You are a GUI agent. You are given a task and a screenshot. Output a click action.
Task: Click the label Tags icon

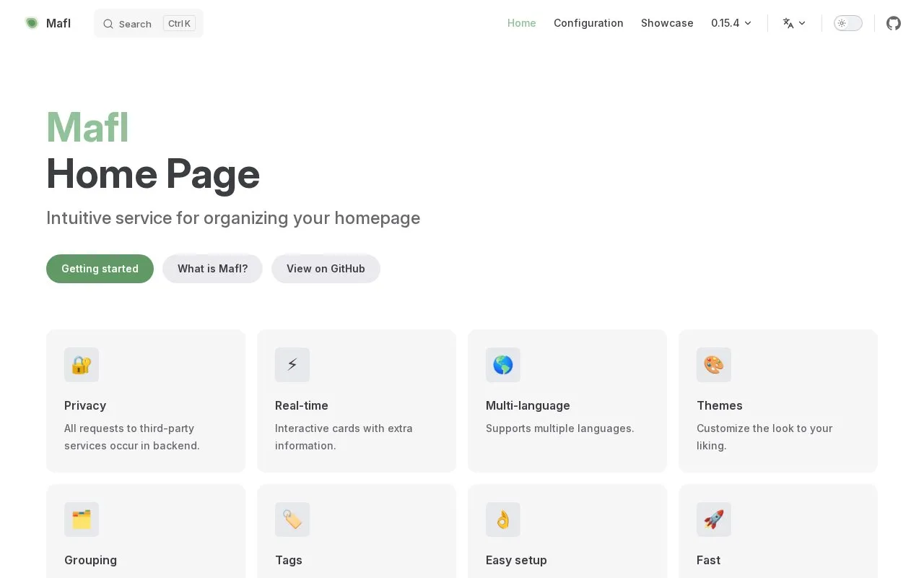point(292,519)
